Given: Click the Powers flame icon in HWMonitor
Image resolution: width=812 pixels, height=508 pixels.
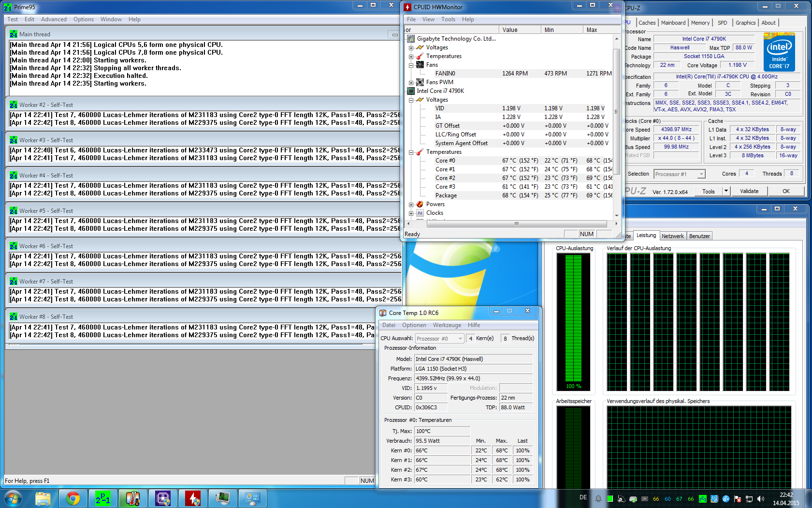Looking at the screenshot, I should [420, 204].
